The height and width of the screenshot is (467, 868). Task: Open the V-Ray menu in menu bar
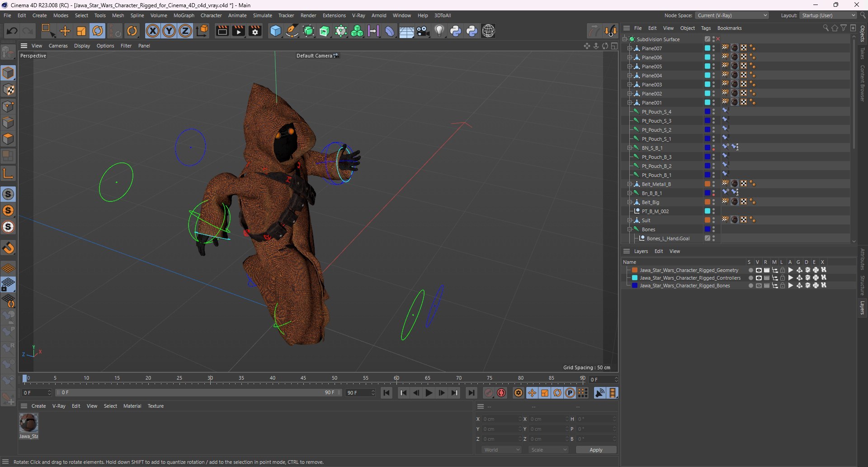pos(359,15)
